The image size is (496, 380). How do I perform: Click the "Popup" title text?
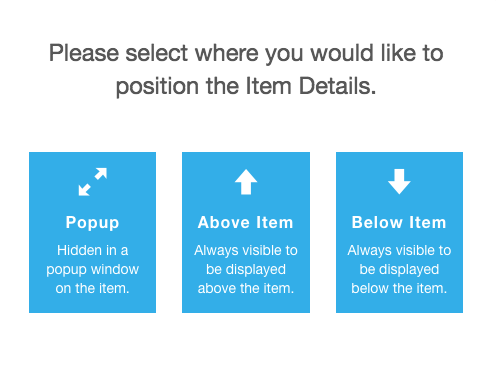coord(92,223)
